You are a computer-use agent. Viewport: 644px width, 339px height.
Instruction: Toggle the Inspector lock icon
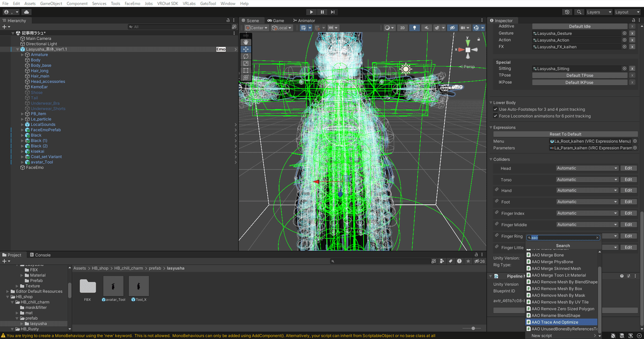632,20
